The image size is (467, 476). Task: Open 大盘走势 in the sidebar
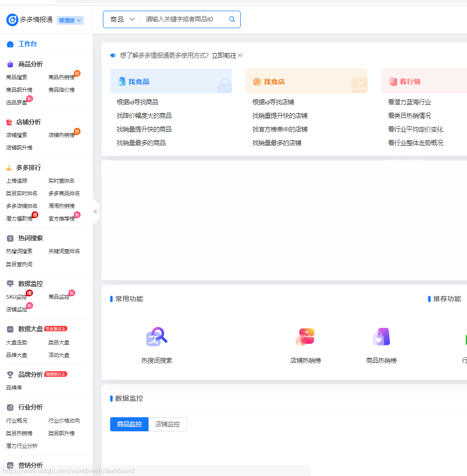(17, 343)
